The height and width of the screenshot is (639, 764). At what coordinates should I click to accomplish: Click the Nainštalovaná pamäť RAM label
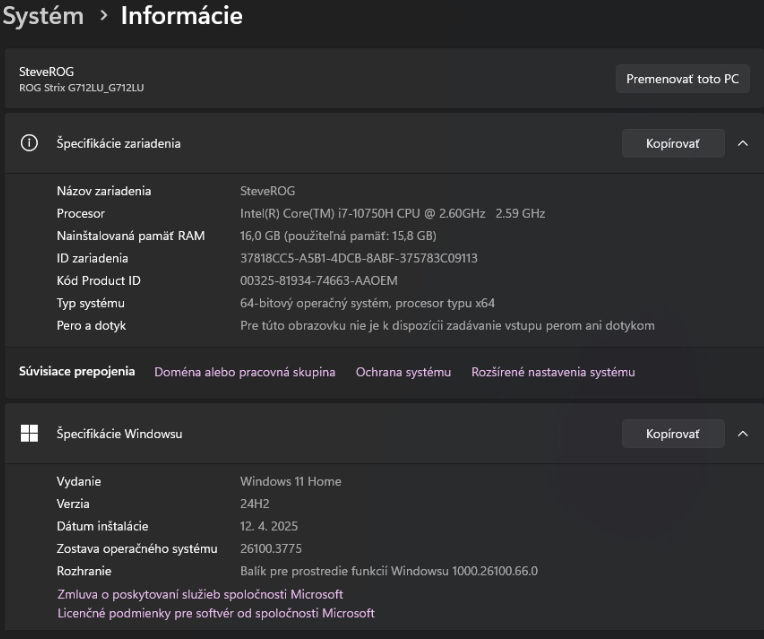coord(131,235)
